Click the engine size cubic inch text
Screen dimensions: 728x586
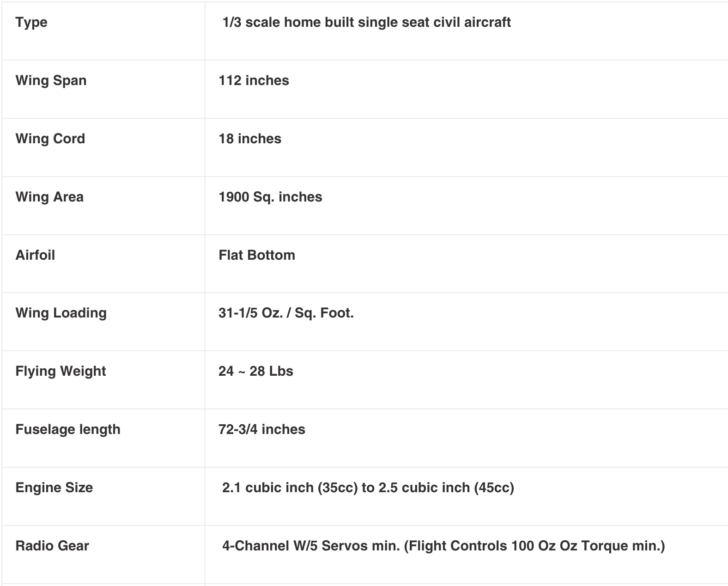point(368,488)
